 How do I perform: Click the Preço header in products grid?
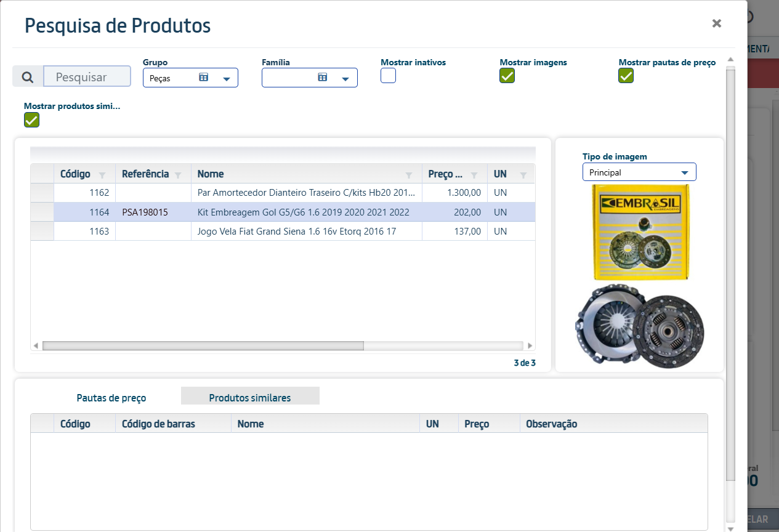pos(445,174)
